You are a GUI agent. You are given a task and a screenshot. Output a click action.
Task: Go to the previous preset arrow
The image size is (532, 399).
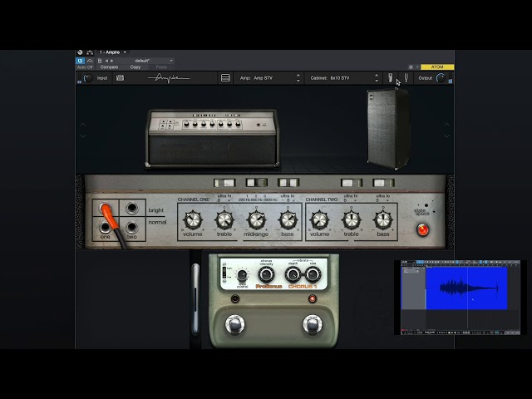click(106, 61)
